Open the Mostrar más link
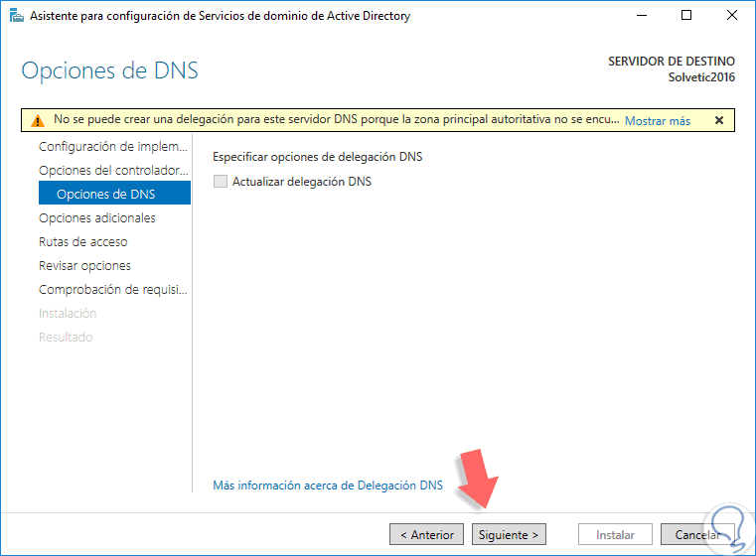Image resolution: width=756 pixels, height=556 pixels. coord(658,121)
